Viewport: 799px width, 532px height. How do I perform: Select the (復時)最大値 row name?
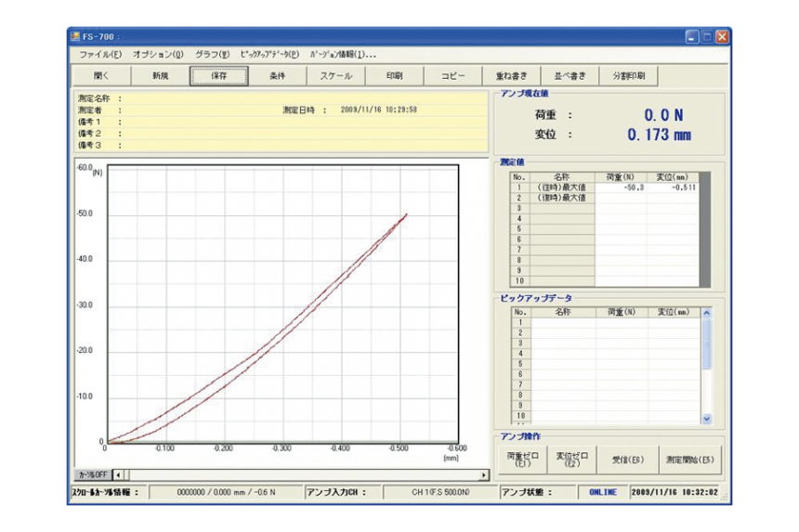click(x=561, y=198)
